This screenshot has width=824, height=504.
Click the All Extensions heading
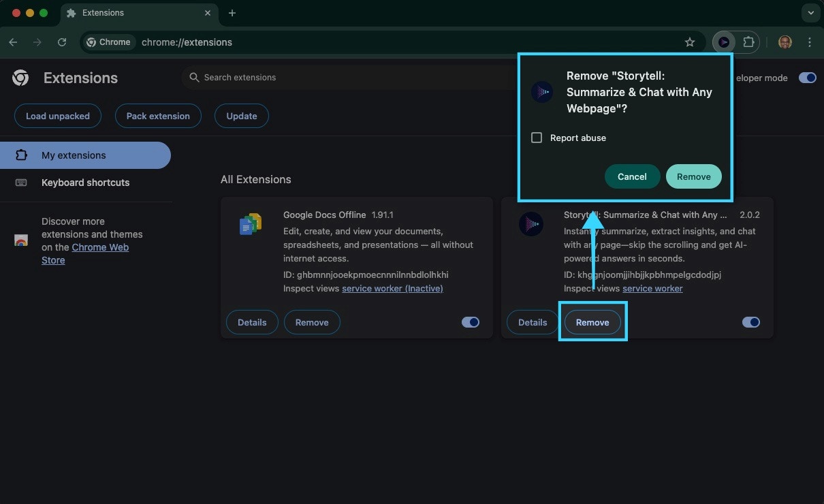[256, 179]
